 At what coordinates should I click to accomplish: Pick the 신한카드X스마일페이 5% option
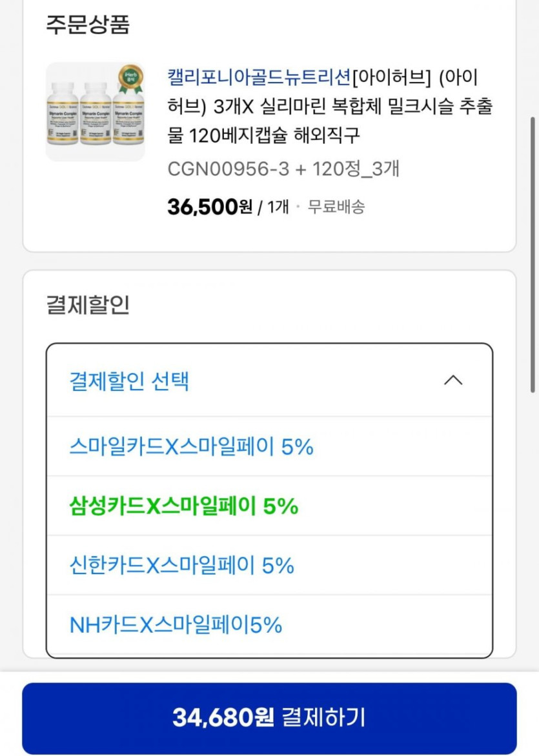181,566
